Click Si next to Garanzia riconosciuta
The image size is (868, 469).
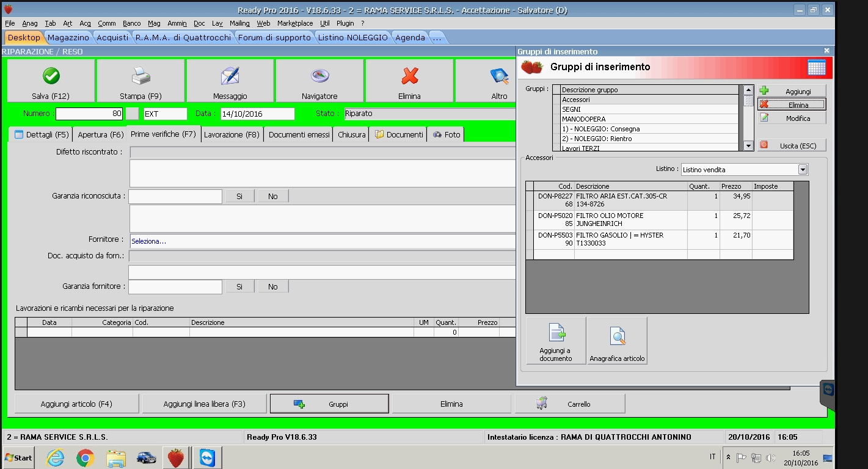click(x=239, y=196)
